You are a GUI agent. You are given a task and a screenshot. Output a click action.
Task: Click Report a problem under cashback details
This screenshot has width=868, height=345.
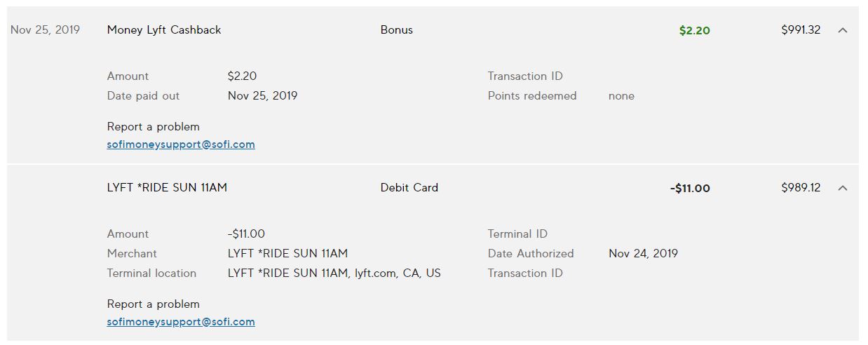pyautogui.click(x=154, y=127)
